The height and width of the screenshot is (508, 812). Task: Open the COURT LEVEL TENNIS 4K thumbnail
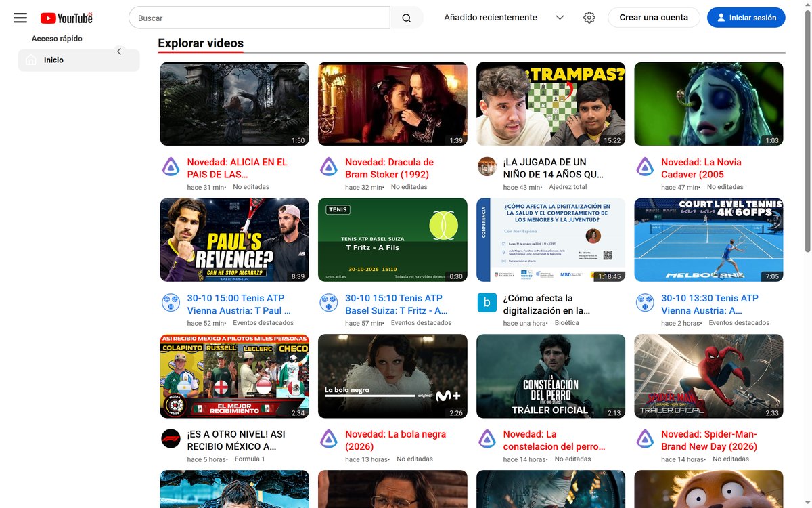point(708,240)
